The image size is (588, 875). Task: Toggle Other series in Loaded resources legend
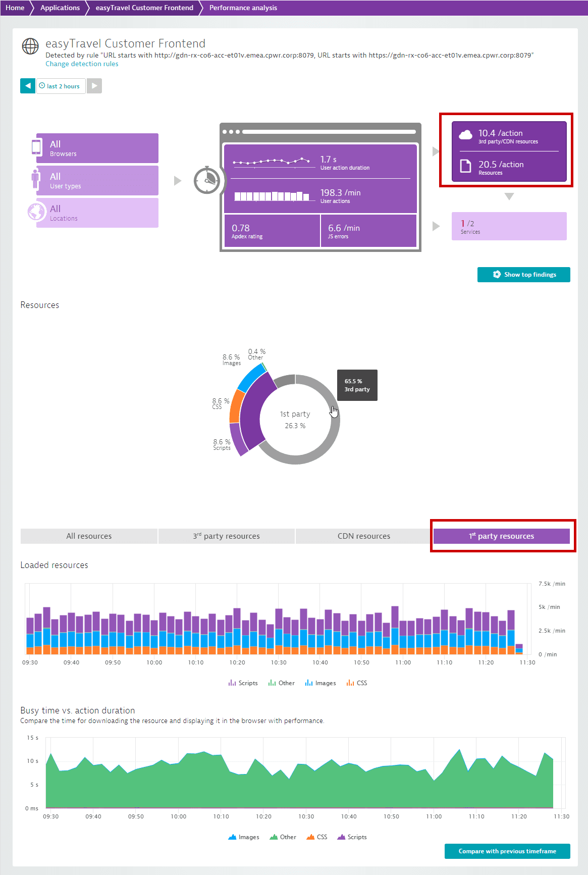click(281, 683)
